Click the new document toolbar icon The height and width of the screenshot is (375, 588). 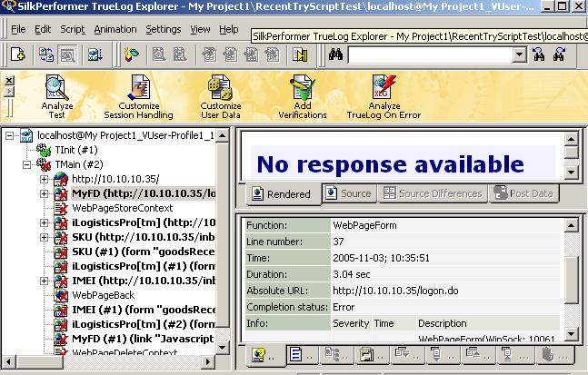17,55
